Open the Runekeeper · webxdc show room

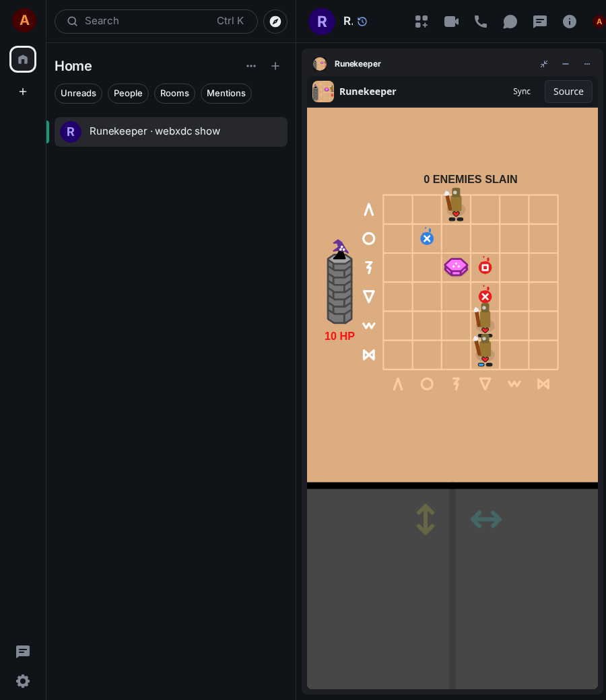171,132
